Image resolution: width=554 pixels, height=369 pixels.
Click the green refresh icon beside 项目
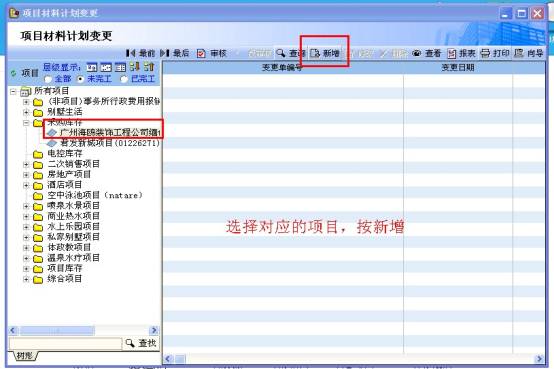[13, 73]
